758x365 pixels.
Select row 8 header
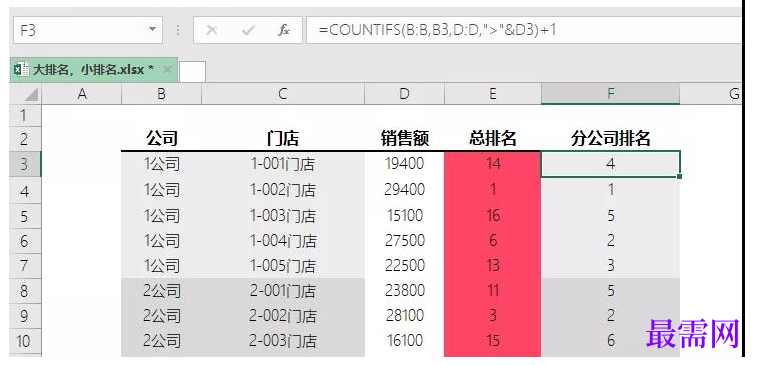coord(25,291)
